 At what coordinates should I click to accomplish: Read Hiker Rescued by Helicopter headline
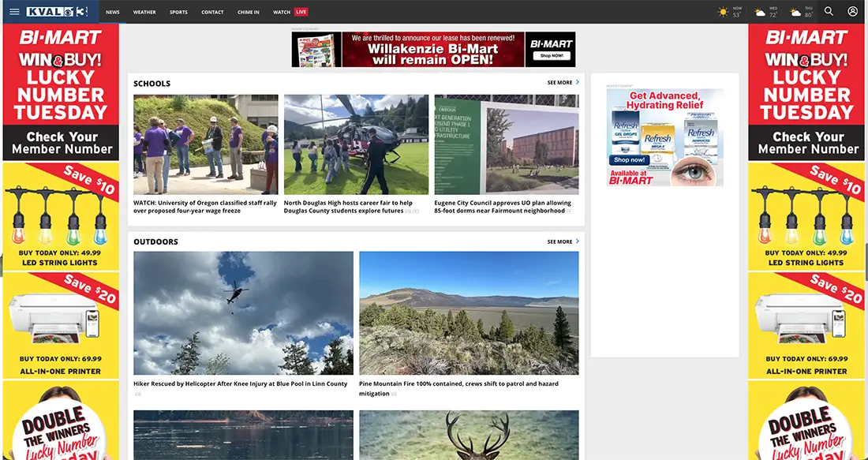pos(240,383)
